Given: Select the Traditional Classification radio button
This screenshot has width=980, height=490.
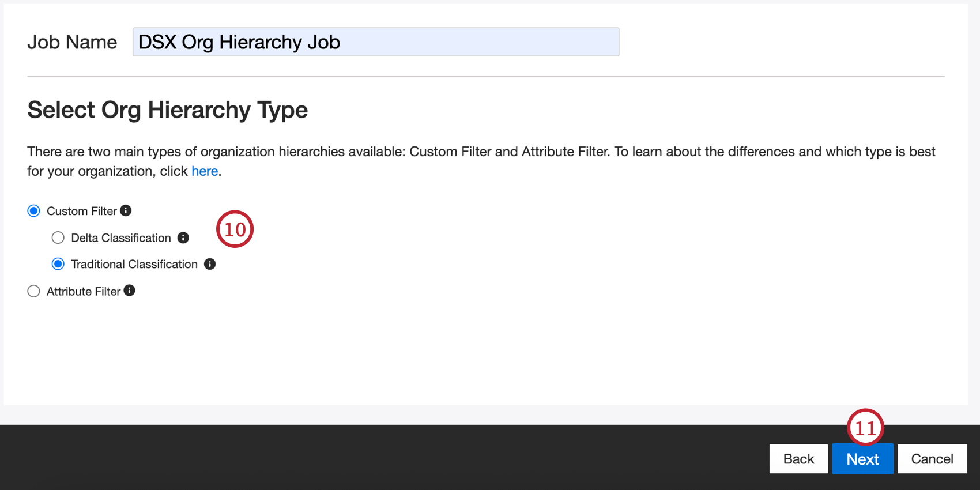Looking at the screenshot, I should click(x=58, y=264).
